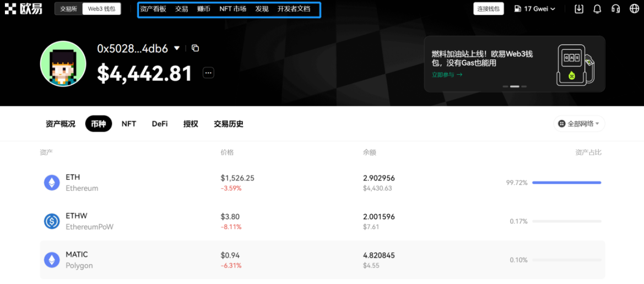Click the OKX 欧易 logo

pos(23,9)
